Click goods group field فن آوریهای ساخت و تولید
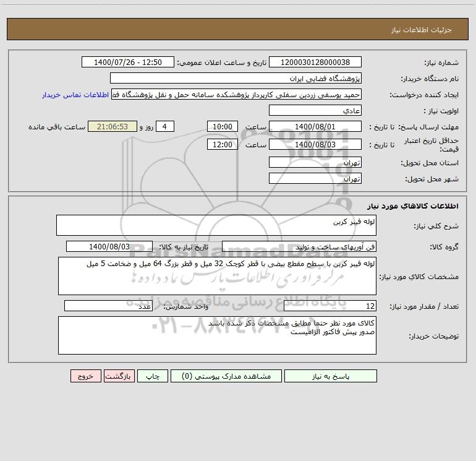 [x=299, y=246]
